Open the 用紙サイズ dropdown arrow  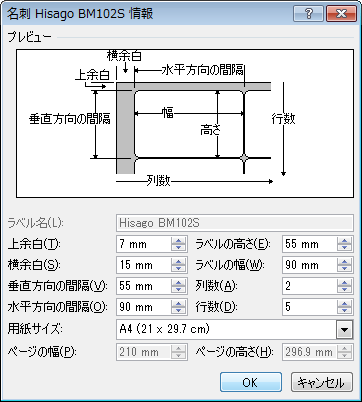(x=344, y=330)
